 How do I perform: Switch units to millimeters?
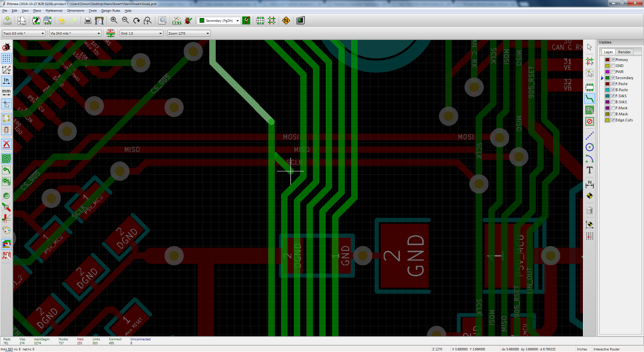coord(6,92)
